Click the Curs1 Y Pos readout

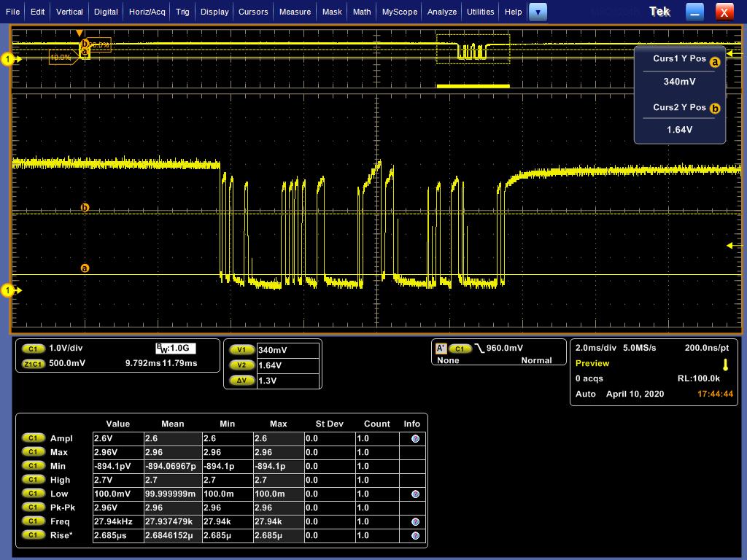(x=679, y=82)
